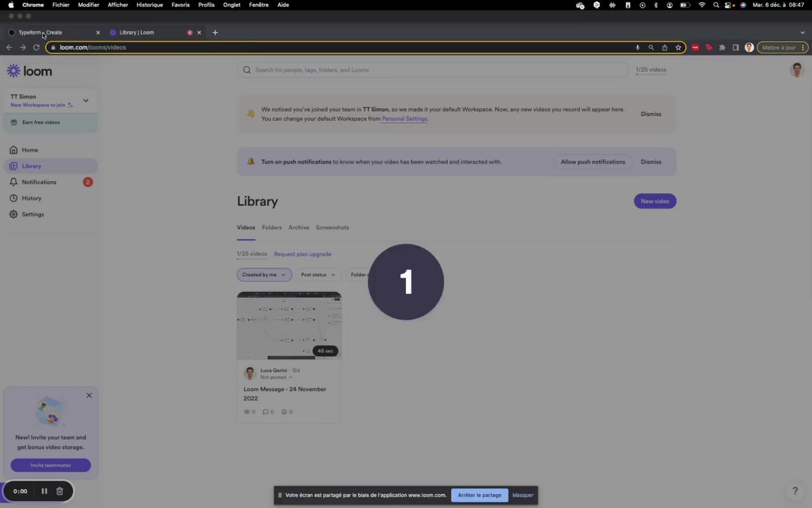This screenshot has width=812, height=508.
Task: Dismiss the push notifications banner
Action: click(x=651, y=162)
